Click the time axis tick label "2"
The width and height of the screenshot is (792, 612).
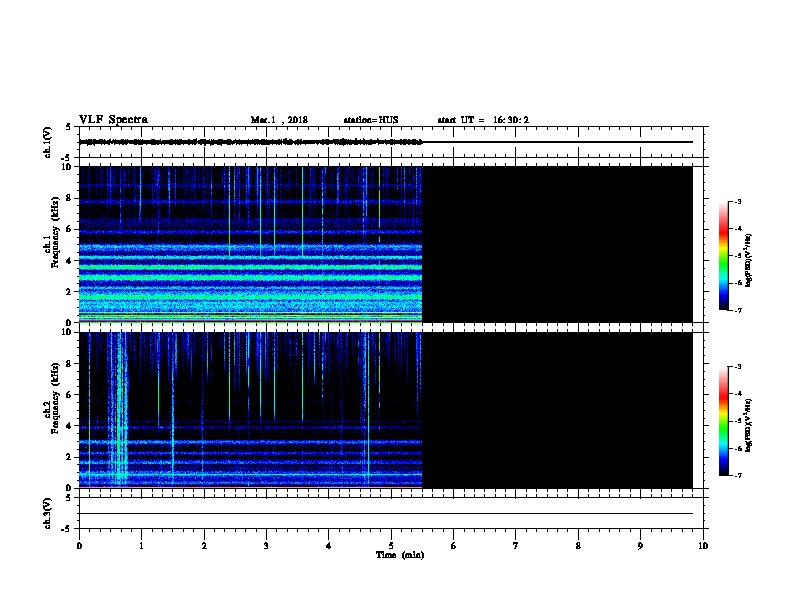(204, 546)
